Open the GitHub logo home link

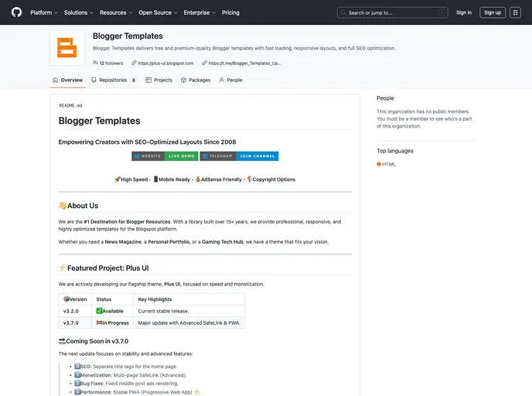pos(16,12)
